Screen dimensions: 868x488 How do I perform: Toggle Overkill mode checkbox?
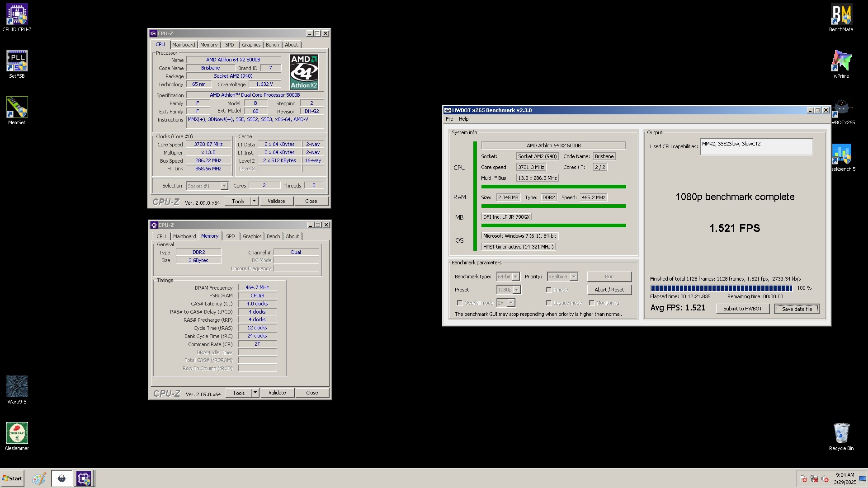[x=460, y=303]
